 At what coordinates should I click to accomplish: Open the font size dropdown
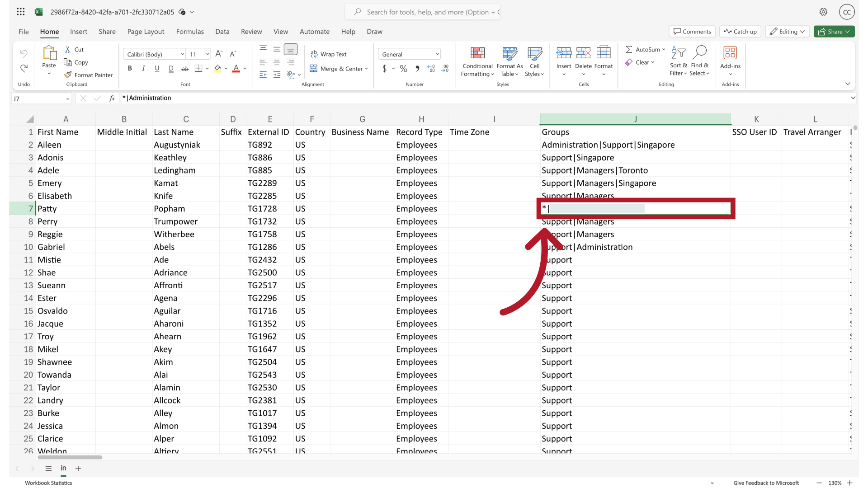coord(208,54)
